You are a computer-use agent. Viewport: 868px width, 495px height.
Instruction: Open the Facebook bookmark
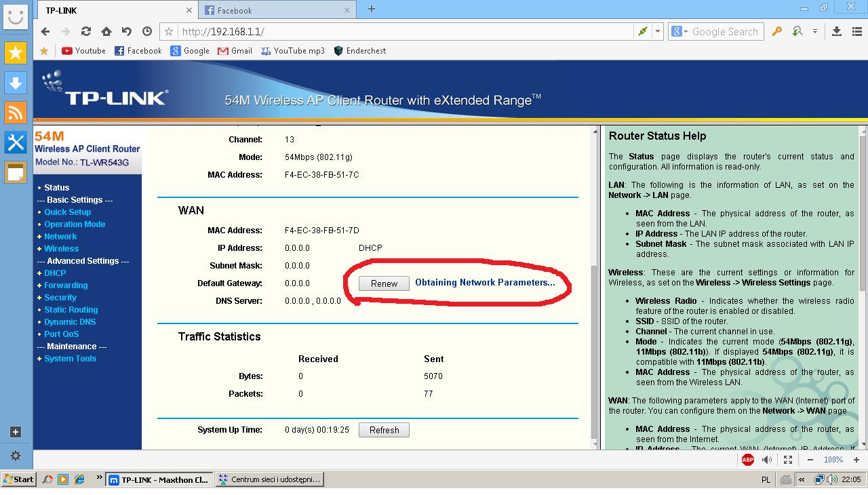pyautogui.click(x=138, y=51)
